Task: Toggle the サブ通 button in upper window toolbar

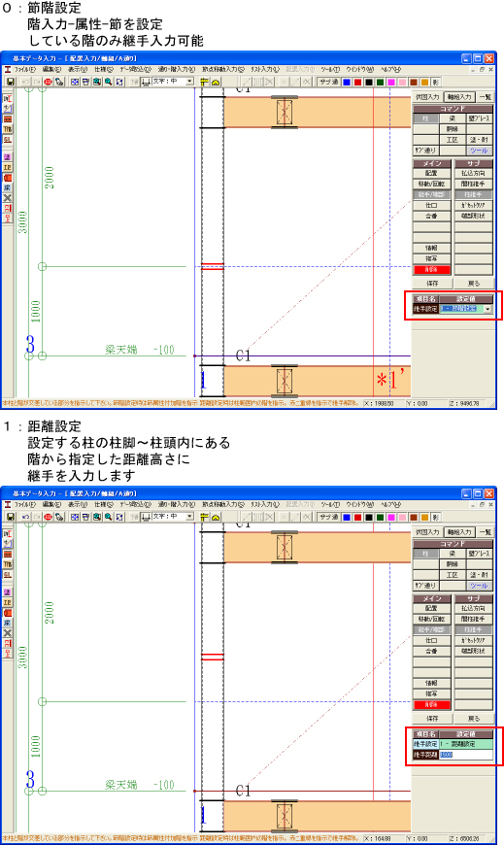Action: click(329, 82)
